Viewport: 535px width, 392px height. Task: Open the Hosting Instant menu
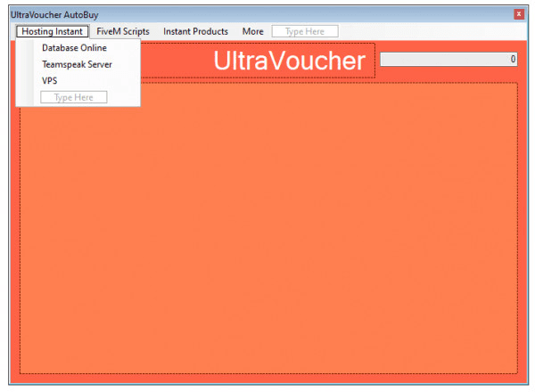tap(53, 31)
